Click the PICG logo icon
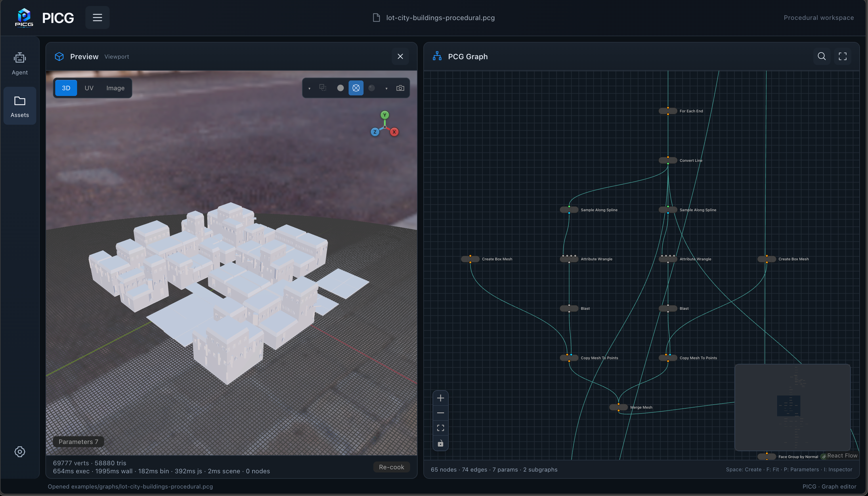This screenshot has height=496, width=868. [24, 17]
